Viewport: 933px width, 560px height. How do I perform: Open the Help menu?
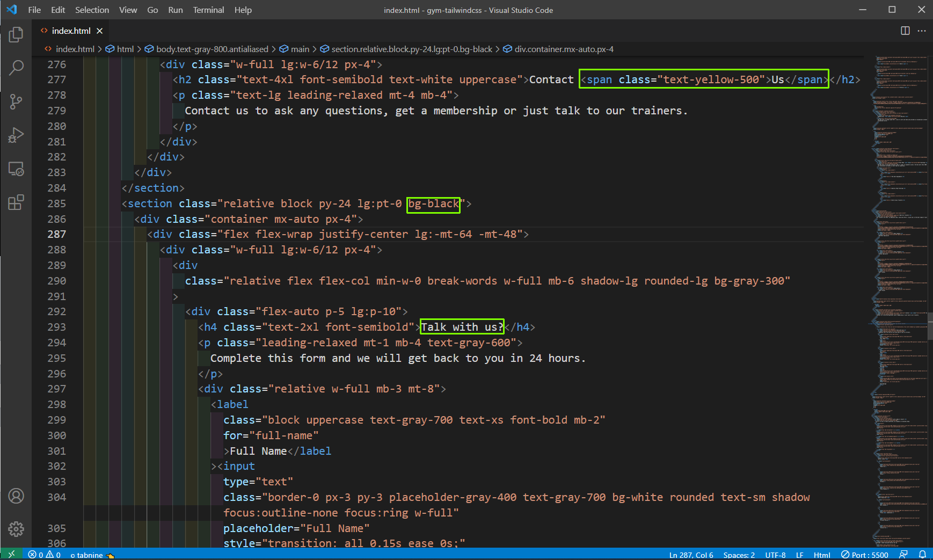pos(243,10)
